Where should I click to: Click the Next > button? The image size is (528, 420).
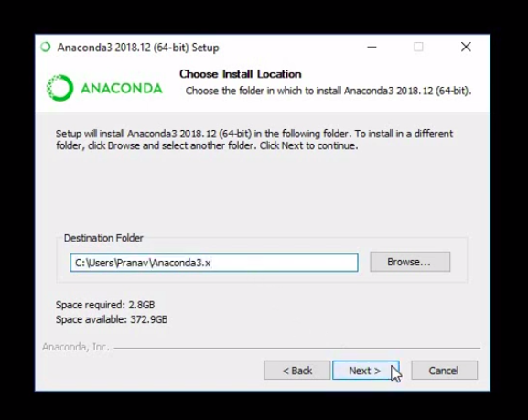coord(366,371)
